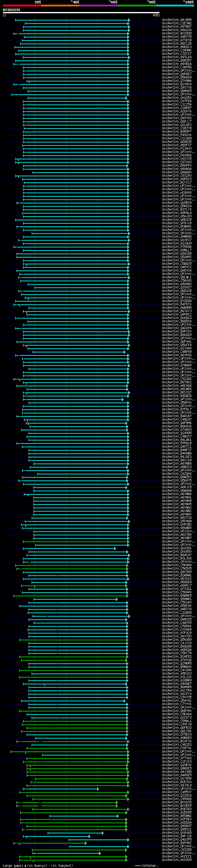Click the red 20% identity legend segment

coord(22,6)
